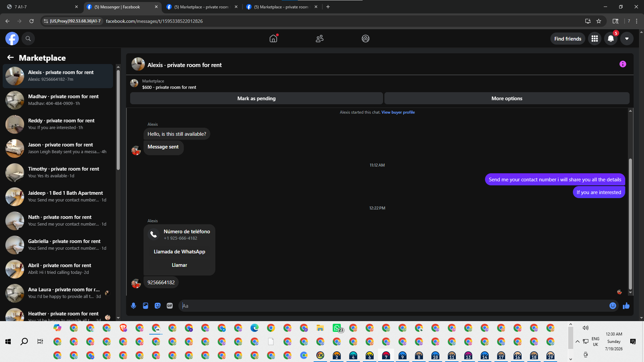Open the emoji picker icon

click(x=613, y=306)
